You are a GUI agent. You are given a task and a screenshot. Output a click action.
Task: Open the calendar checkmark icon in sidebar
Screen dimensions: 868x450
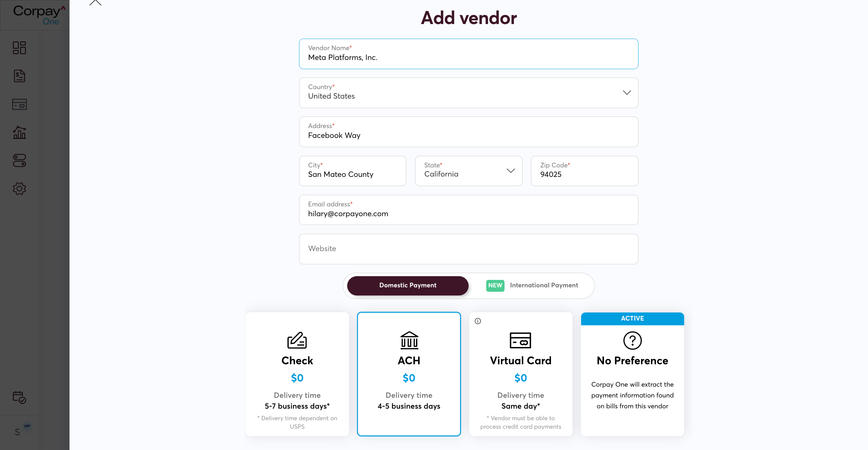pos(19,397)
